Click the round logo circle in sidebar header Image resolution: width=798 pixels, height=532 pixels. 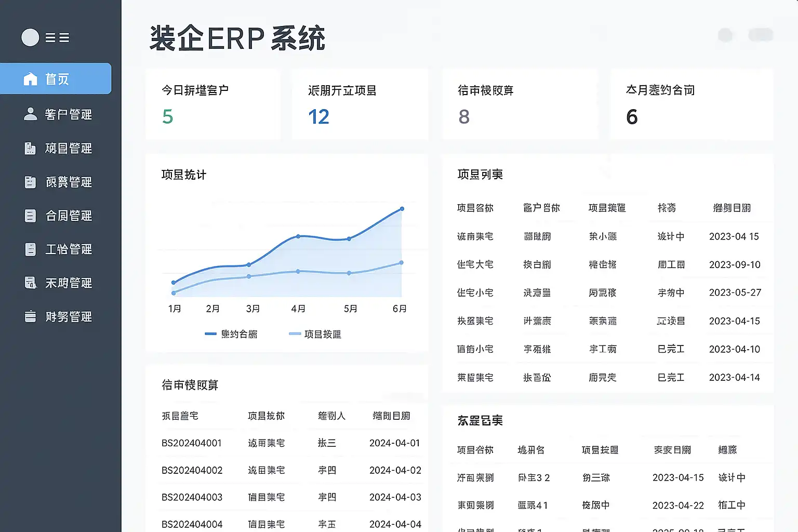point(30,37)
